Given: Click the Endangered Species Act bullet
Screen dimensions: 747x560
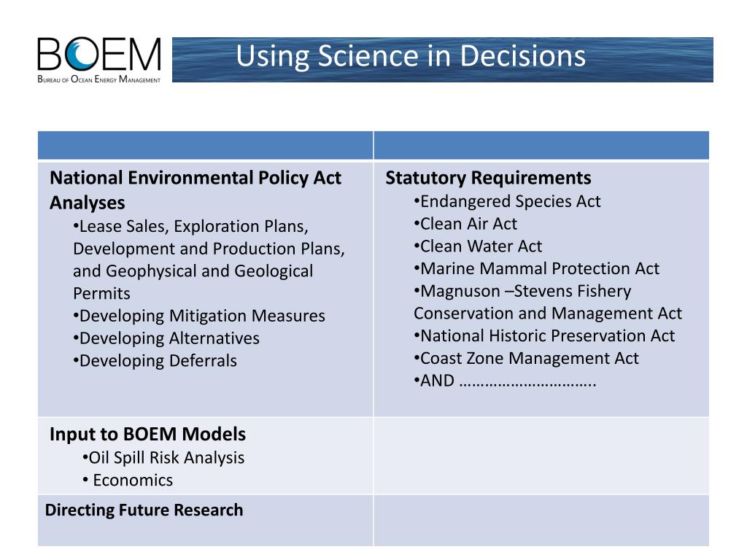Looking at the screenshot, I should tap(507, 201).
